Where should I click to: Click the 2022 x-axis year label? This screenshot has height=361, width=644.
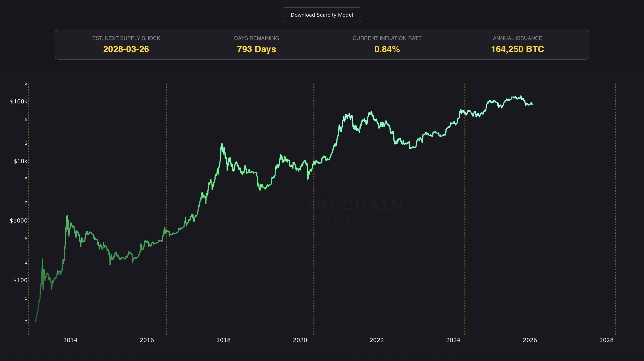pos(377,340)
